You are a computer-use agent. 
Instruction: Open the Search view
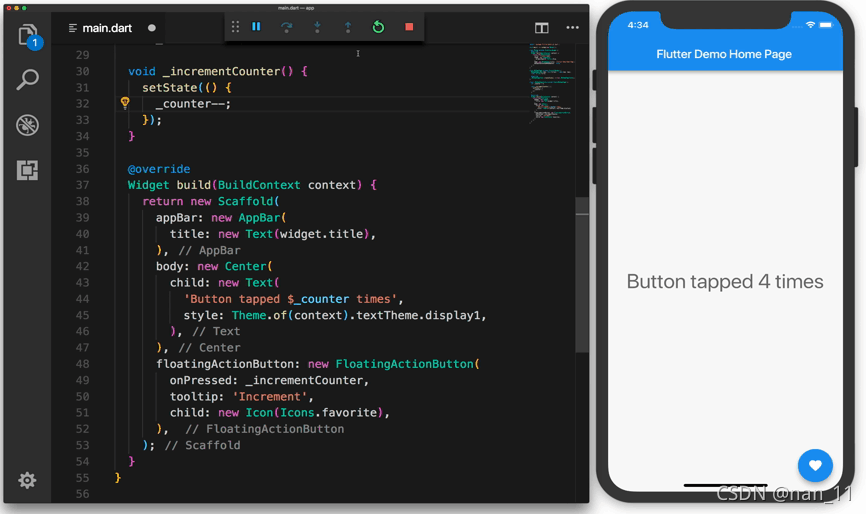pyautogui.click(x=27, y=80)
